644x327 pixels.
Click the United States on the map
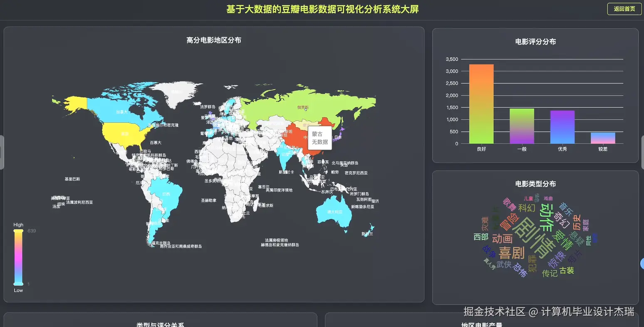[125, 133]
